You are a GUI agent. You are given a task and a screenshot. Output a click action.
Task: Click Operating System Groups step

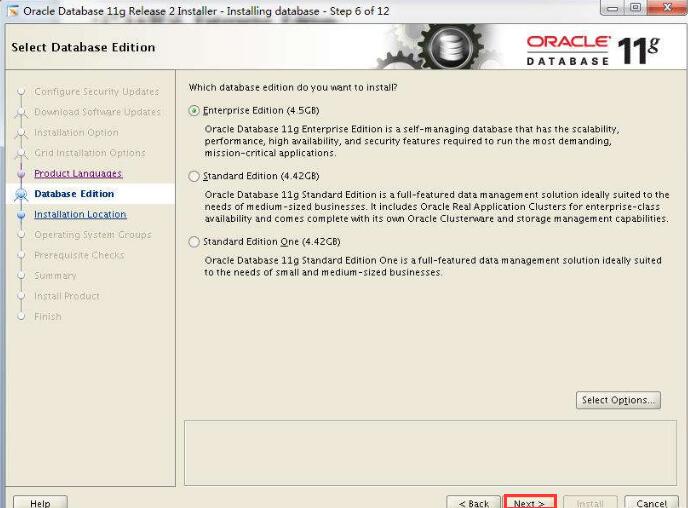tap(93, 235)
